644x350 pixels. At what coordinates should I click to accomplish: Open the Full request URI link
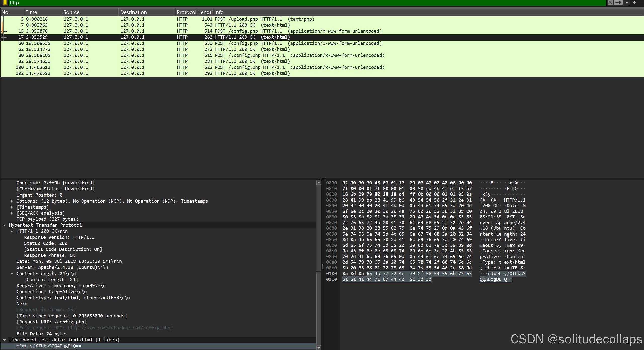coord(95,328)
